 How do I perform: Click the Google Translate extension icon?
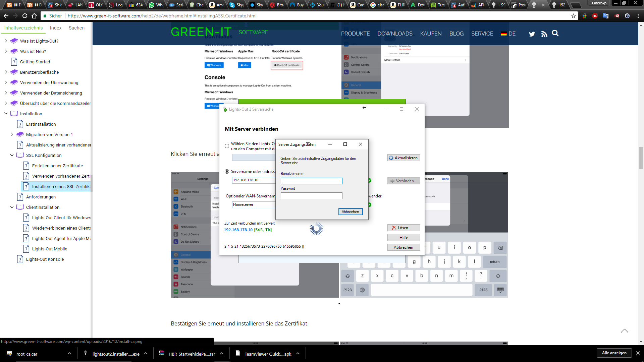coord(606,16)
